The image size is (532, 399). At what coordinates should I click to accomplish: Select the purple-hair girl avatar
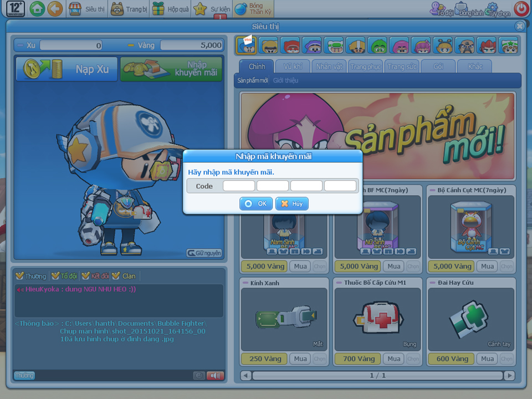pyautogui.click(x=421, y=45)
